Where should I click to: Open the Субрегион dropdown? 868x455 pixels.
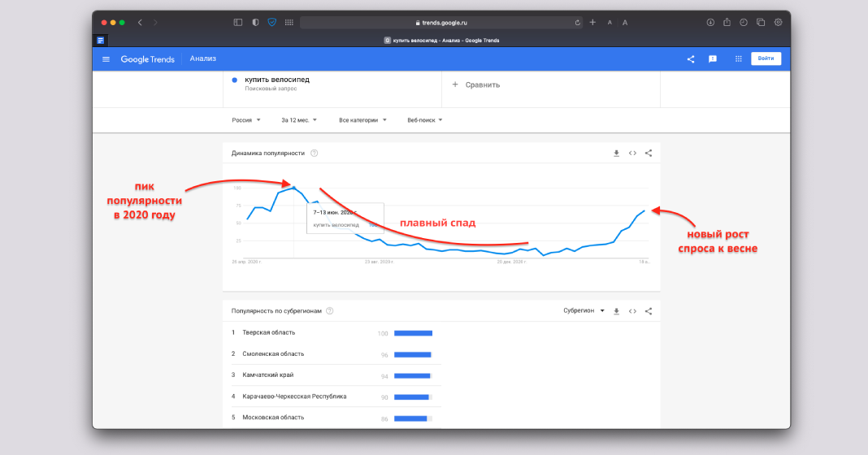tap(584, 310)
